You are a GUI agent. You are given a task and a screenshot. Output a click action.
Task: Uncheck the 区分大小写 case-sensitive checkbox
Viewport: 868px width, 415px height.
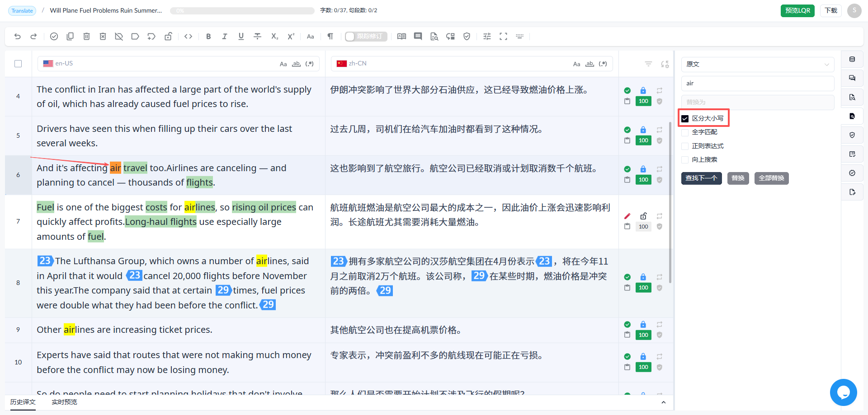pyautogui.click(x=685, y=119)
